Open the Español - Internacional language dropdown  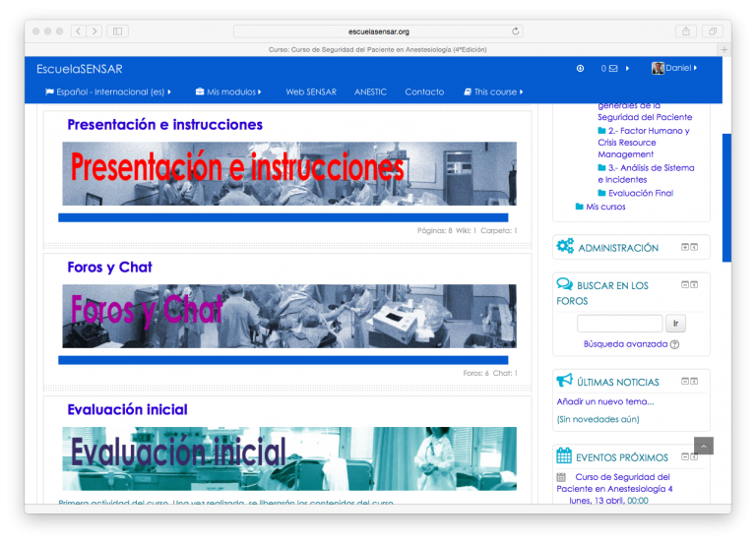pos(108,92)
